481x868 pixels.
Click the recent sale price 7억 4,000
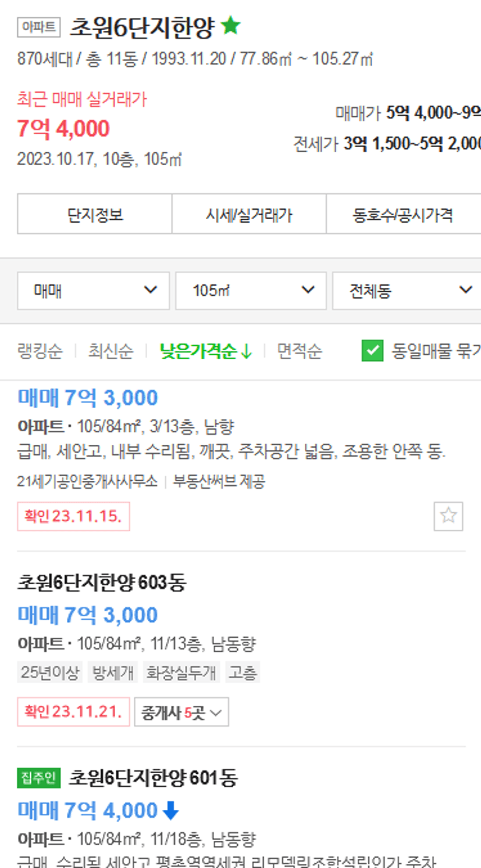point(63,128)
